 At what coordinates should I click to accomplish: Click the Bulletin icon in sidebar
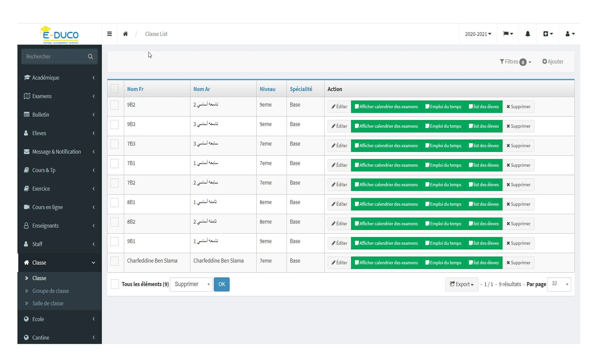click(x=27, y=114)
